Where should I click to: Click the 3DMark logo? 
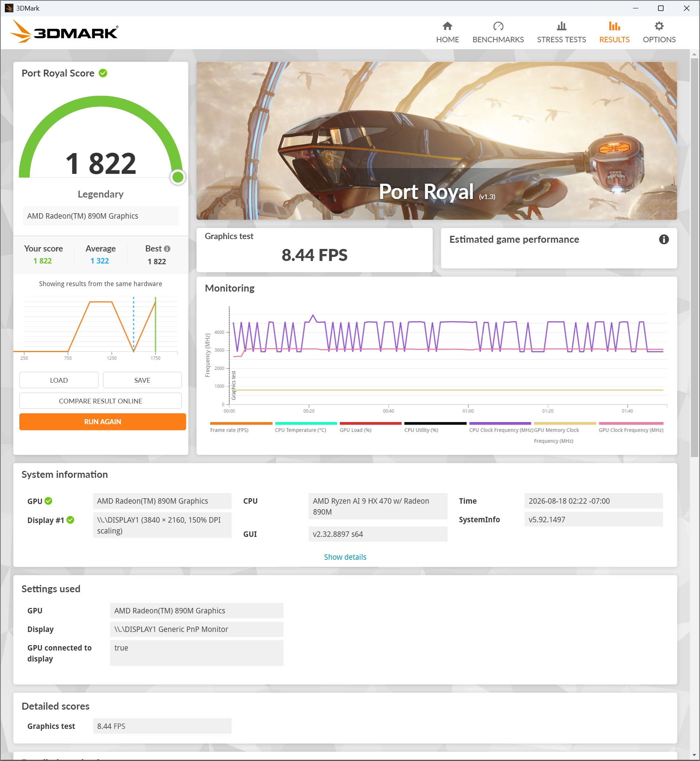64,31
